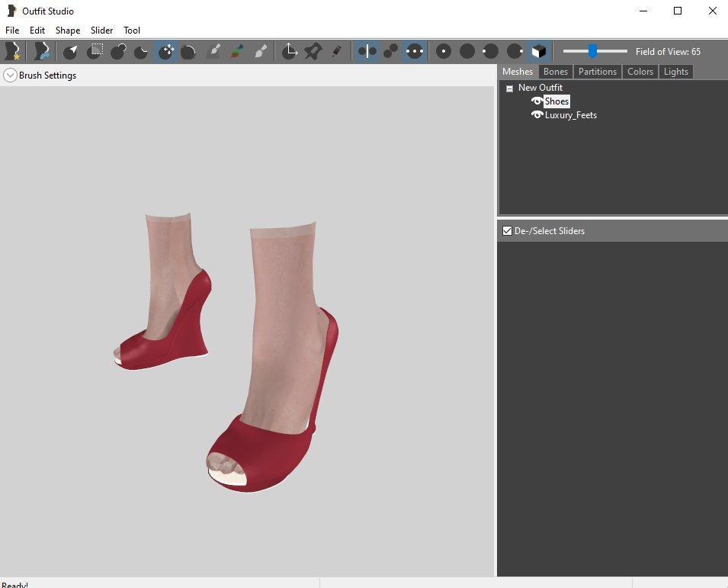Click the pushpin Pivot tool
The width and height of the screenshot is (728, 588).
[x=313, y=51]
